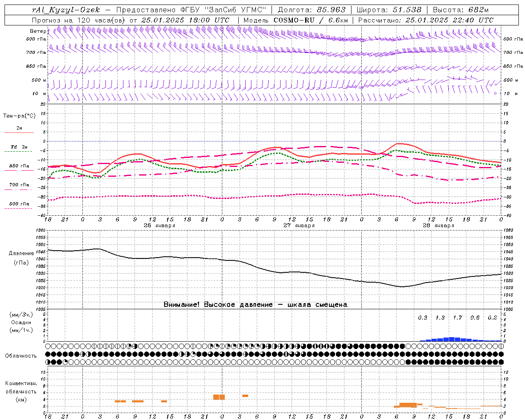Click the 0.2 three-hour precipitation value
Viewport: 525px width, 420px height.
click(492, 318)
